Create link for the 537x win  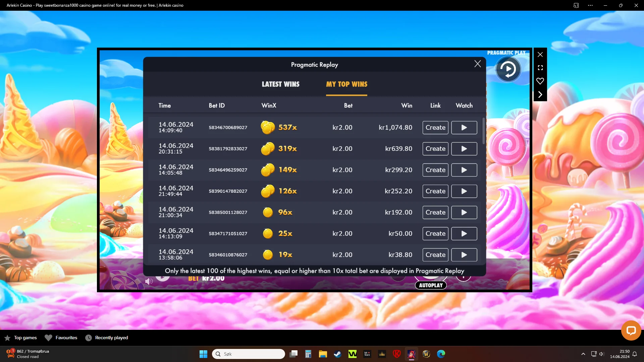[435, 127]
